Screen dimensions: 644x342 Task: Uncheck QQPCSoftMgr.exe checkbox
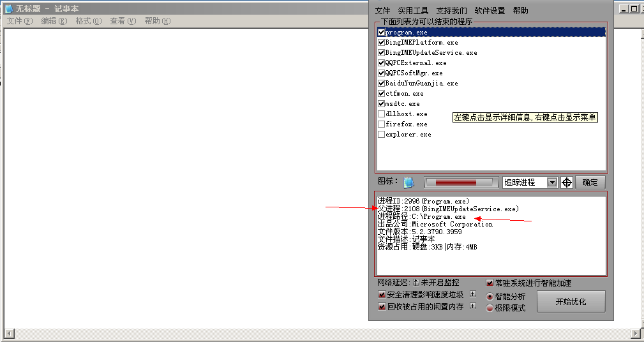pos(381,73)
